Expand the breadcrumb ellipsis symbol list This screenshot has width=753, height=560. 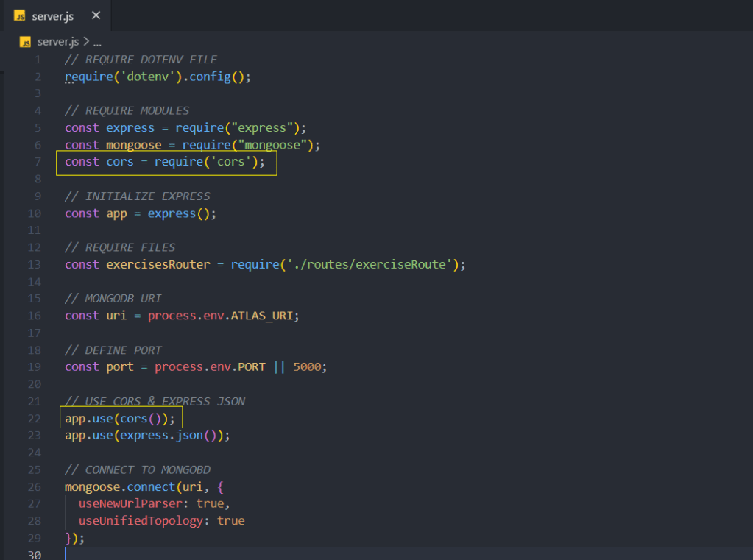(x=97, y=42)
